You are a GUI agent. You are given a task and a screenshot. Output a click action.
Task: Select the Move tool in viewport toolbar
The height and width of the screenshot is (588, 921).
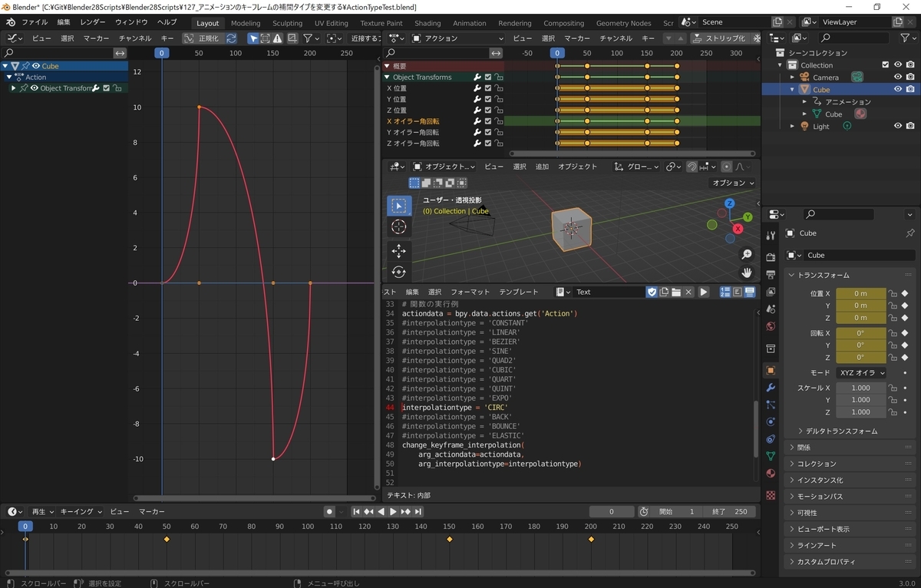(398, 250)
